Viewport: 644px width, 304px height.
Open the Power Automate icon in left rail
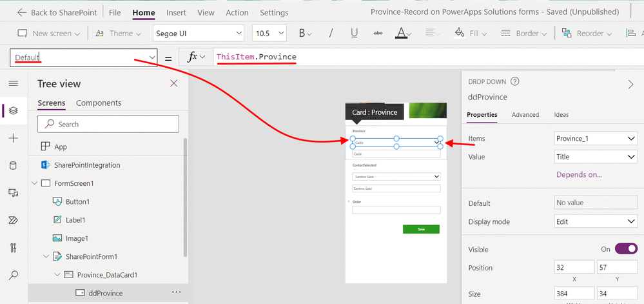click(x=13, y=221)
